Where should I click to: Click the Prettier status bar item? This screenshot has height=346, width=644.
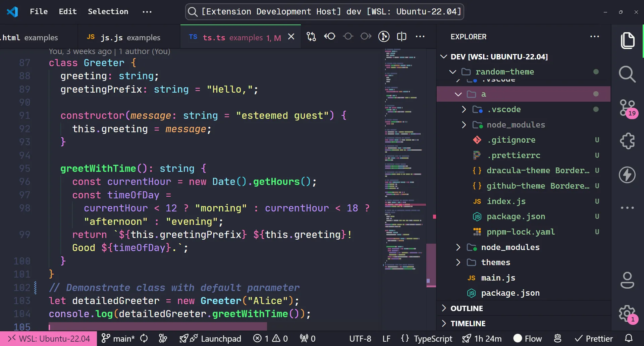[x=594, y=339]
